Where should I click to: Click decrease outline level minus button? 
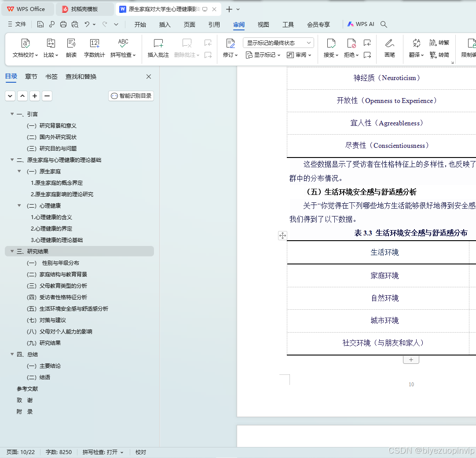point(47,96)
